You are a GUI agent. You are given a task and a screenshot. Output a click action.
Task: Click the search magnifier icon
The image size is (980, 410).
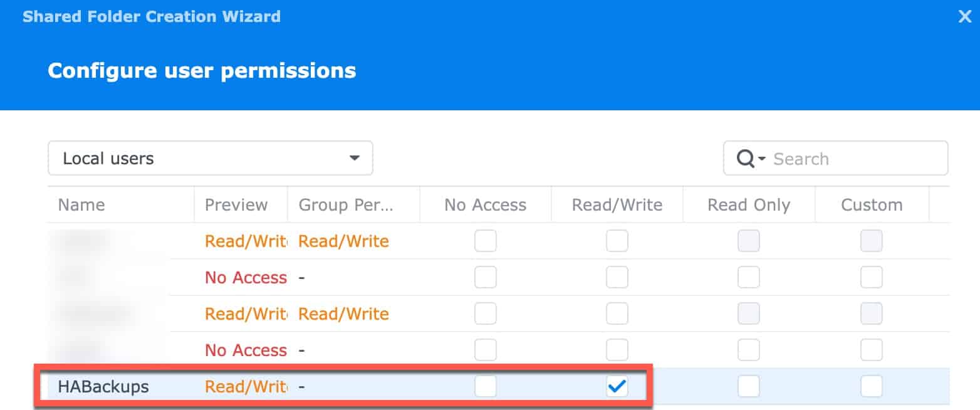745,159
